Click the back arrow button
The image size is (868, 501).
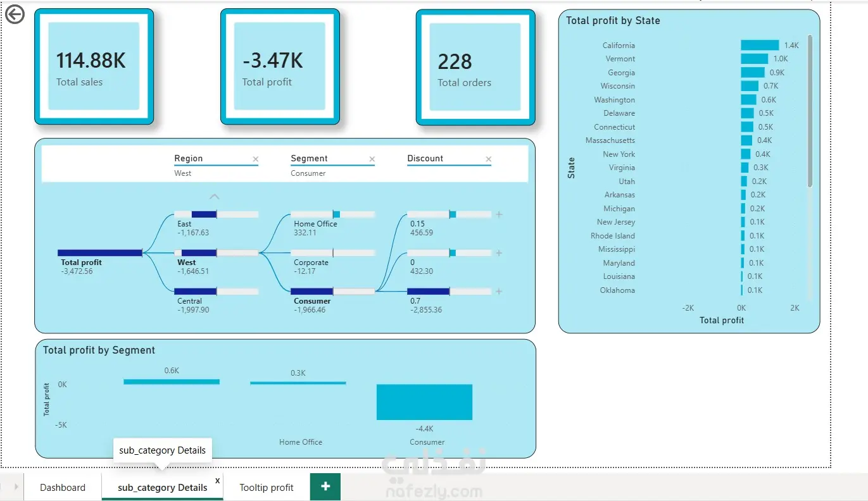[15, 14]
